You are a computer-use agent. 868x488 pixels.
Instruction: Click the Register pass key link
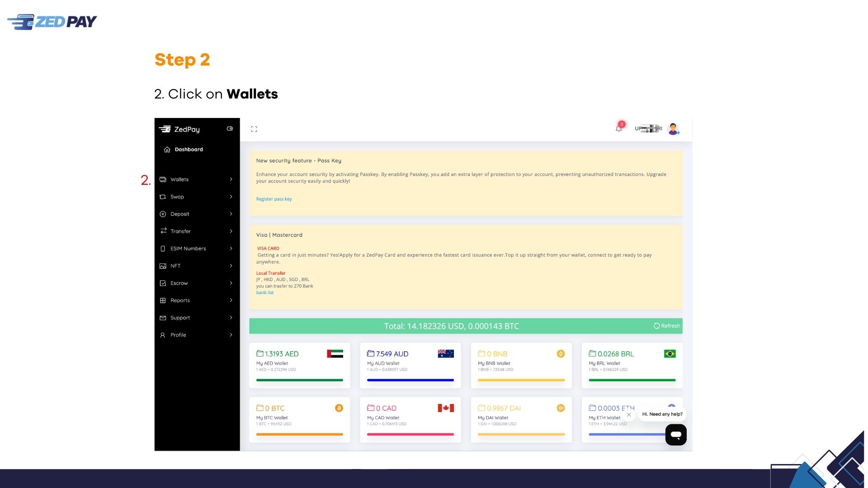pos(274,199)
